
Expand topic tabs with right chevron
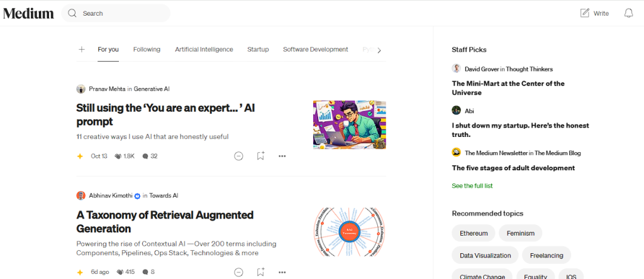tap(379, 50)
